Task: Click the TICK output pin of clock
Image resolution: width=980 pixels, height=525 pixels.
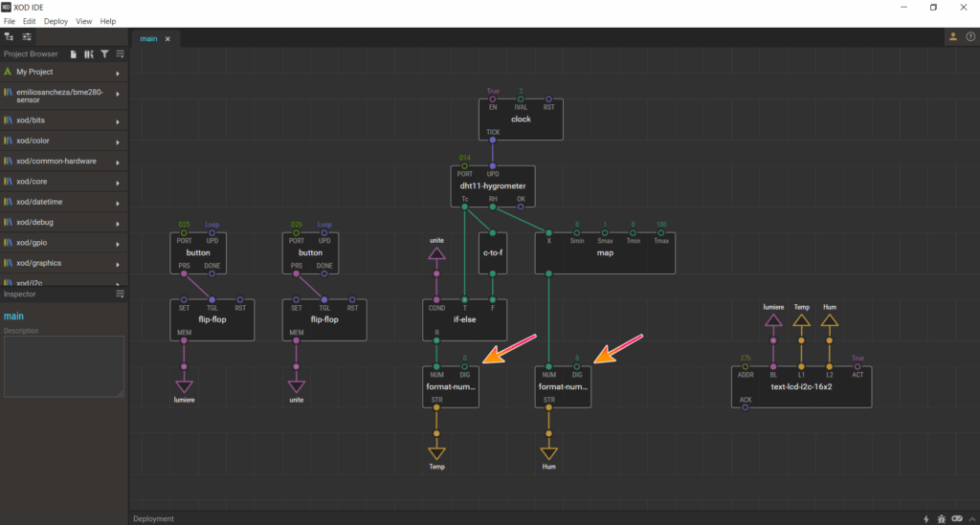Action: coord(493,140)
